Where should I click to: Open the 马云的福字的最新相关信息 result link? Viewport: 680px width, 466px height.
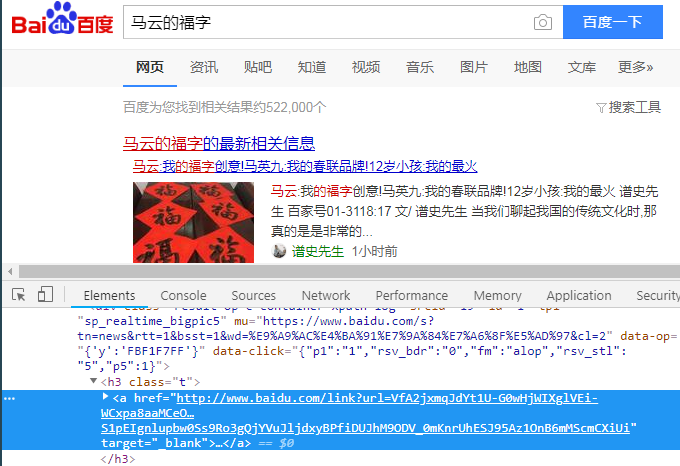coord(218,143)
